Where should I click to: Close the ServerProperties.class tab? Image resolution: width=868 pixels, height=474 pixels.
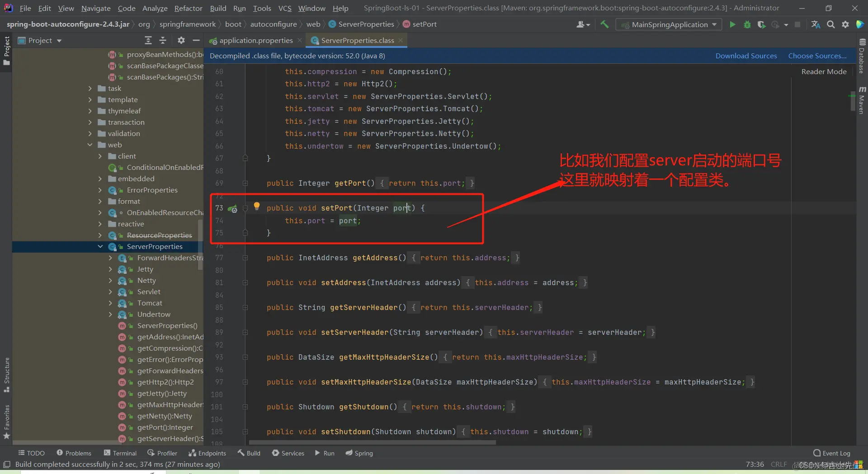click(x=401, y=40)
